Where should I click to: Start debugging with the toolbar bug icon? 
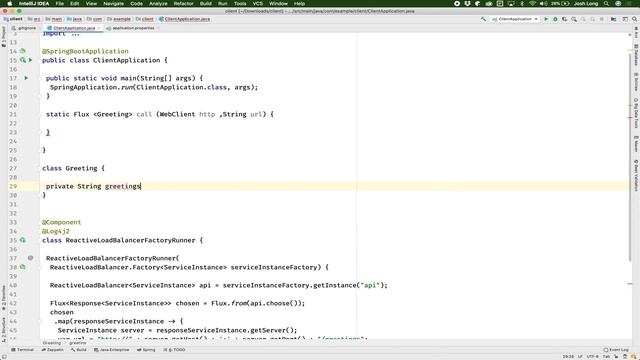point(555,19)
